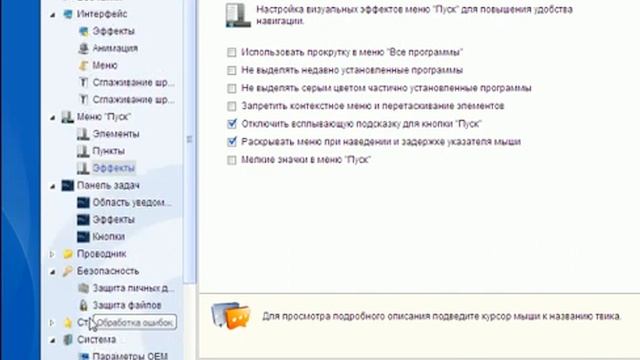Collapse the Интерфейс tree branch

53,14
